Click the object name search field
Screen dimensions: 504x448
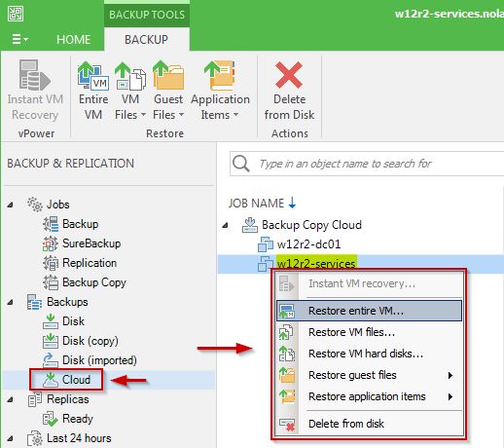pyautogui.click(x=367, y=164)
